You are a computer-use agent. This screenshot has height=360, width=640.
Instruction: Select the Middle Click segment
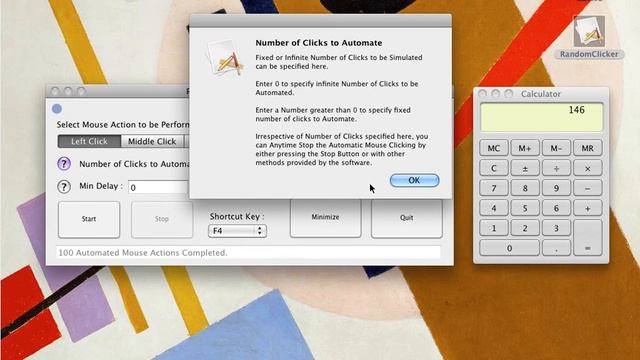152,141
